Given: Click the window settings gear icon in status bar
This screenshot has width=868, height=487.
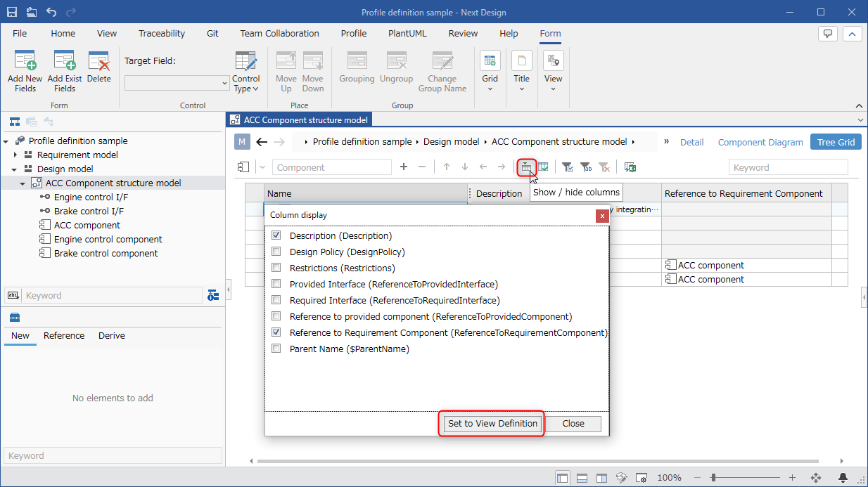Looking at the screenshot, I should [642, 478].
